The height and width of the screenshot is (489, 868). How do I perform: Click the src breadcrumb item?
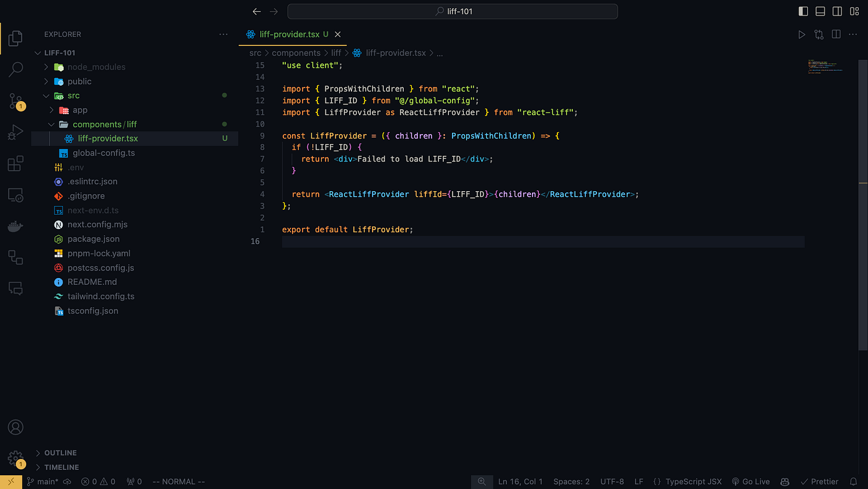[x=255, y=53]
